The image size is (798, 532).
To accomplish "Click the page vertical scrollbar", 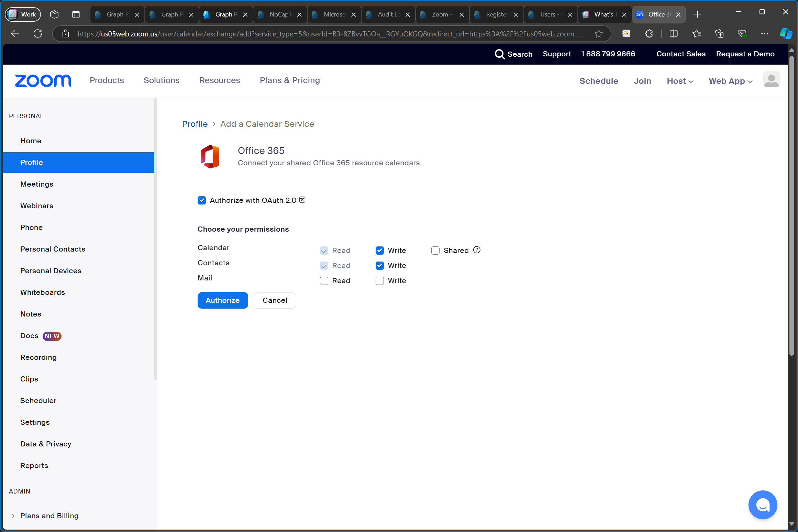I will coord(792,206).
